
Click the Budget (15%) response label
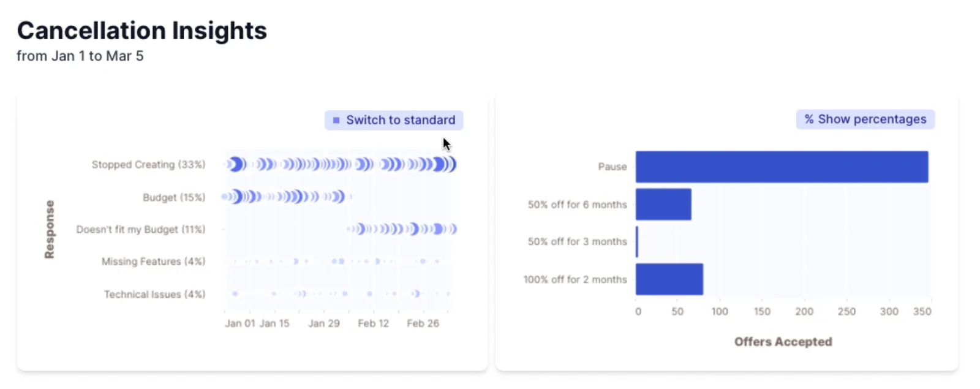pos(174,197)
